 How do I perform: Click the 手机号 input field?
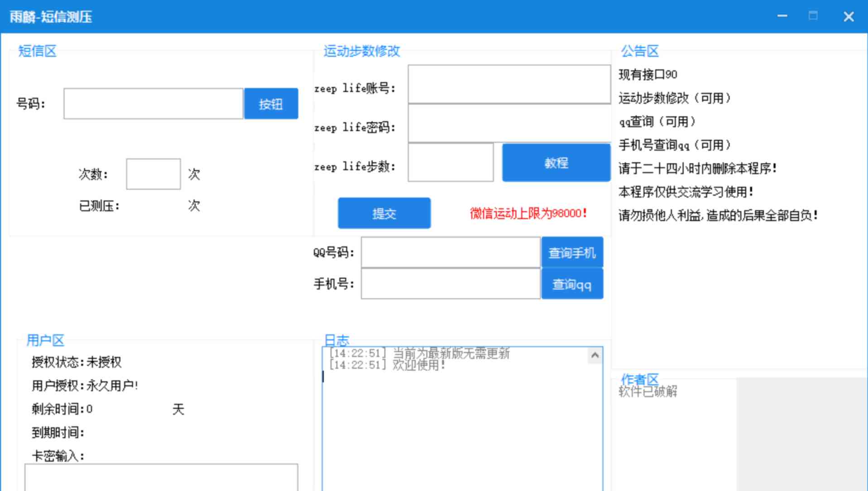point(451,284)
